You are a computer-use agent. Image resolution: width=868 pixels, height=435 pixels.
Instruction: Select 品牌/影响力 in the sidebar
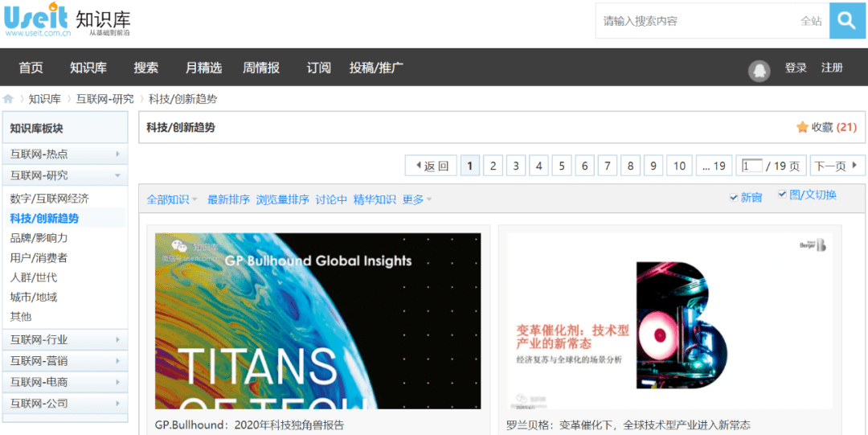pyautogui.click(x=39, y=238)
